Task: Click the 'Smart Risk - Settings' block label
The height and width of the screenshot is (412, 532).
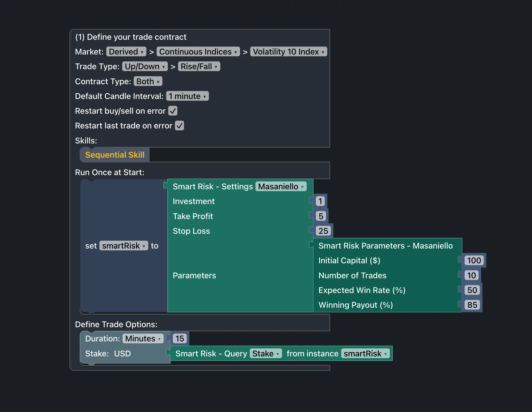Action: pos(213,187)
